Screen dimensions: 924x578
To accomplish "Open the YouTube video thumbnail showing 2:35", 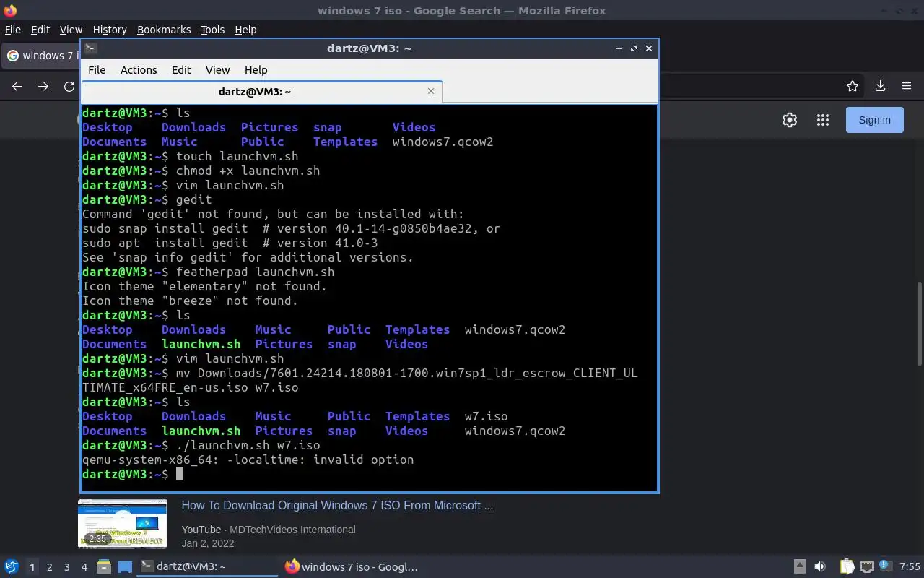I will [123, 523].
